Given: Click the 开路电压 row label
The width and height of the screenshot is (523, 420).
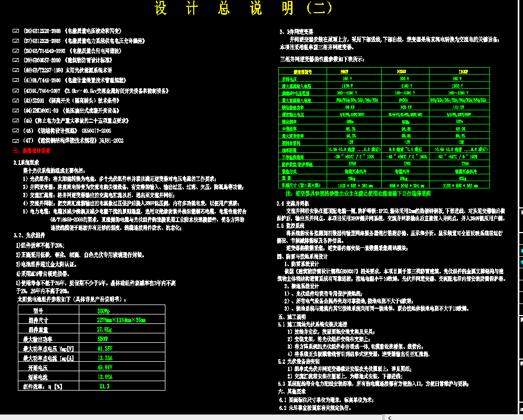Looking at the screenshot, I should (x=38, y=367).
